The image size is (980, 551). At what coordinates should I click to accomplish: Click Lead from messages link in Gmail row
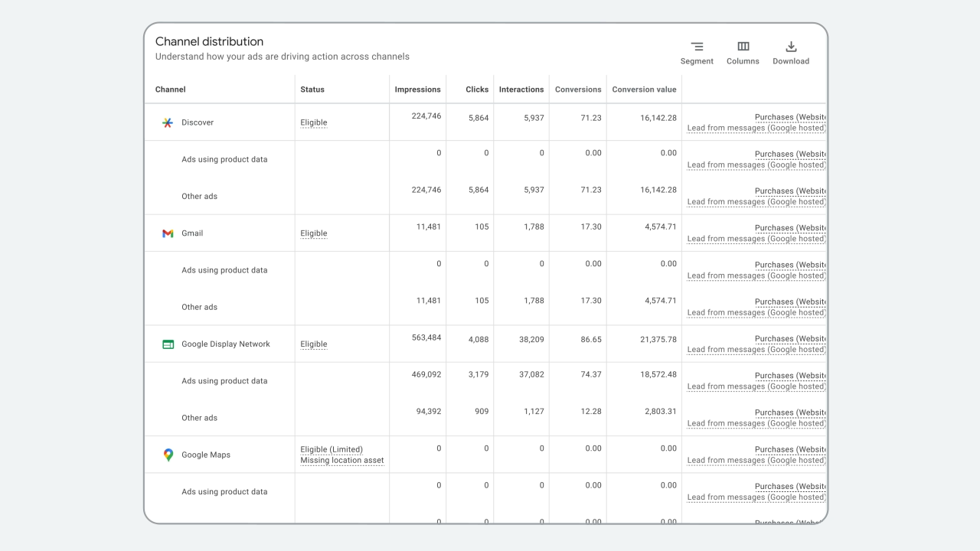pyautogui.click(x=756, y=239)
